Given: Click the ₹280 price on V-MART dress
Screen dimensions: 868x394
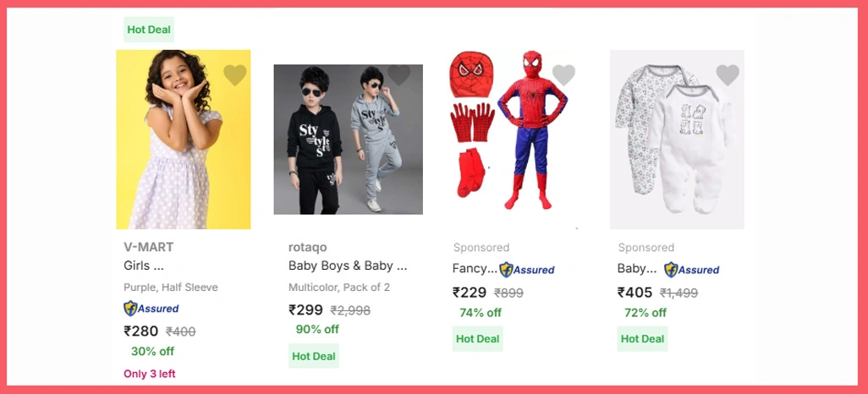Looking at the screenshot, I should 141,331.
